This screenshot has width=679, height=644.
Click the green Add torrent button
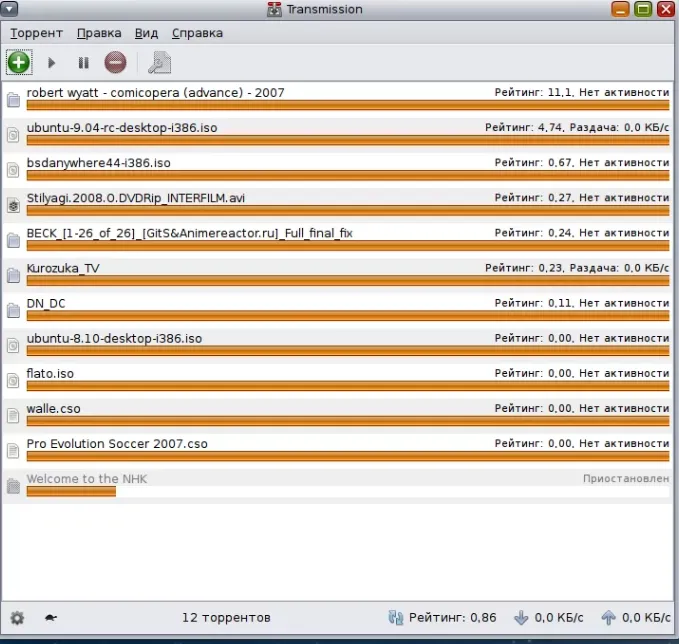tap(19, 62)
